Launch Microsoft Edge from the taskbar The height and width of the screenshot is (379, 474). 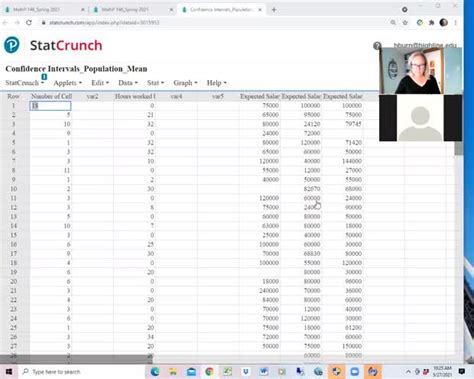click(155, 372)
